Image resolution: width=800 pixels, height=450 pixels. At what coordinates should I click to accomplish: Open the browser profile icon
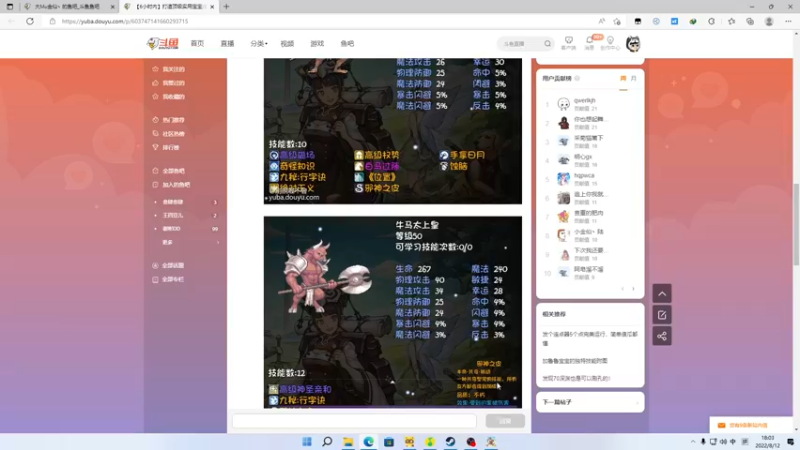click(x=769, y=21)
